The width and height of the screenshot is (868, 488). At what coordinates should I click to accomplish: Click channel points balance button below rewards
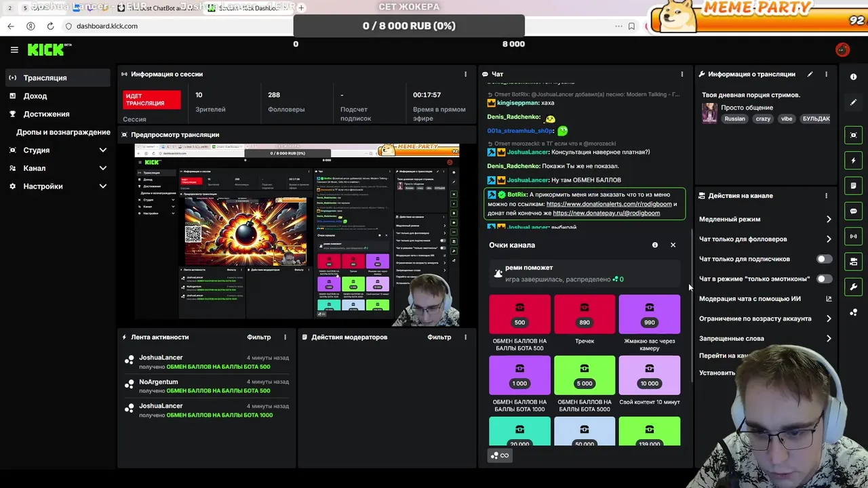click(500, 455)
